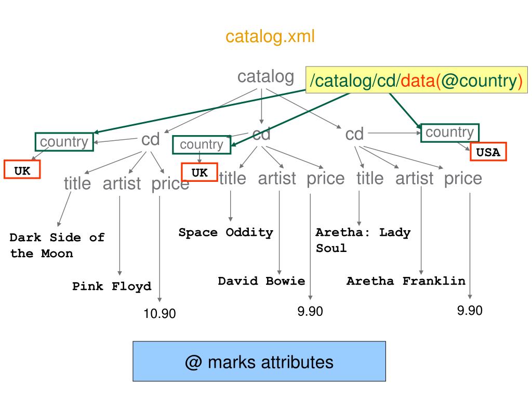Screen dimensions: 532x399
Task: Select the 10.90 price value
Action: pos(159,313)
